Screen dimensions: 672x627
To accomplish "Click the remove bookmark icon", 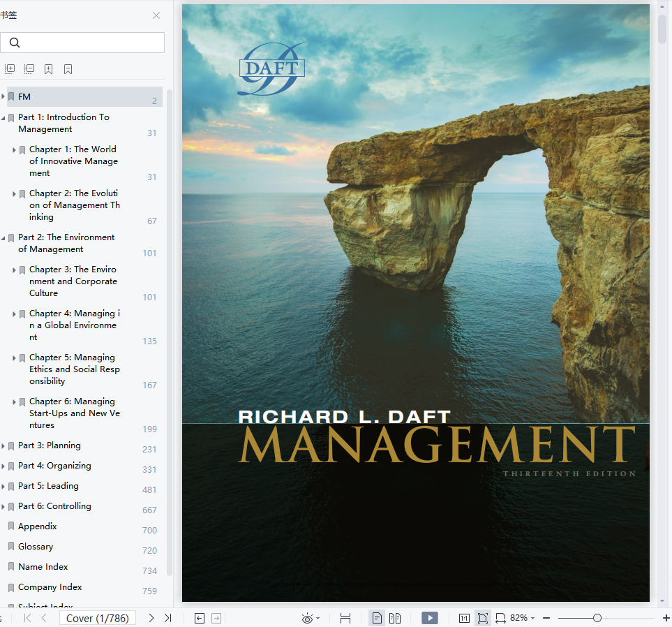I will pos(68,69).
